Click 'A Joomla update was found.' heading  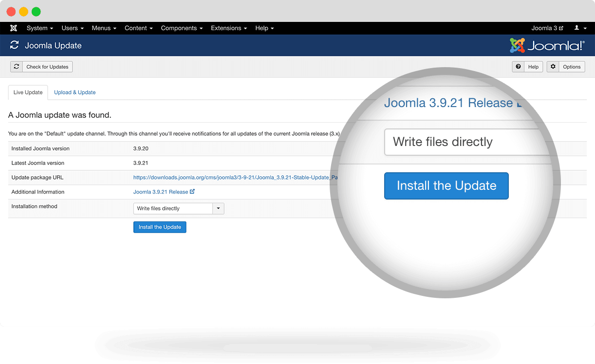click(60, 115)
